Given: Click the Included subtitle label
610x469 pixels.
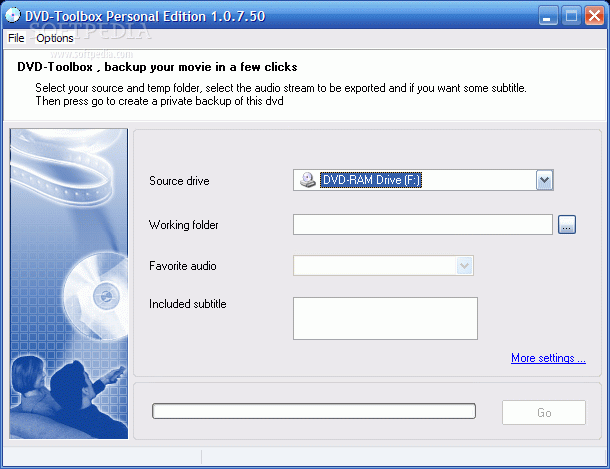Looking at the screenshot, I should click(x=188, y=304).
